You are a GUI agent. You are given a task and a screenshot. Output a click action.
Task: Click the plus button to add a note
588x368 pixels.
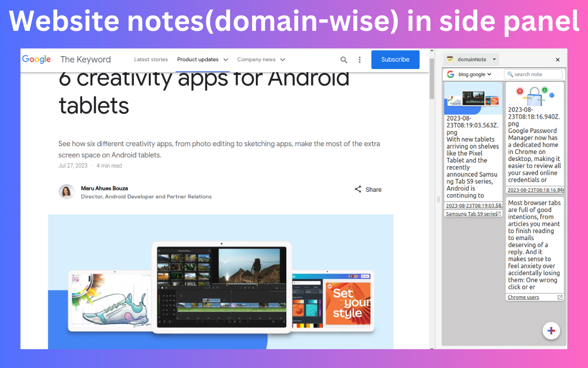click(551, 331)
